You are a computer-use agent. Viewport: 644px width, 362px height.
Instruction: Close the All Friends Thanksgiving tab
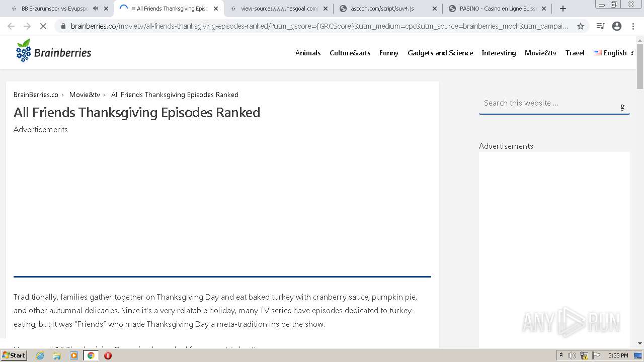coord(216,9)
